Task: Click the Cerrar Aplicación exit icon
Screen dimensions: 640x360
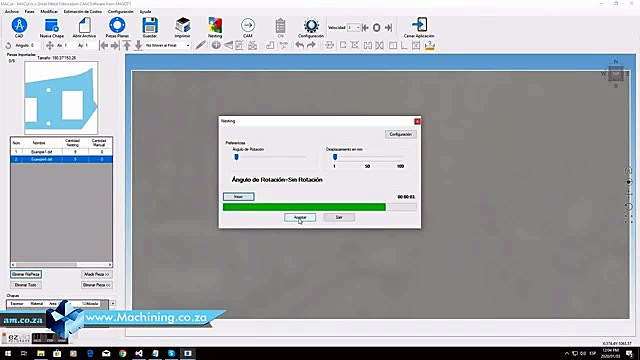Action: pyautogui.click(x=419, y=25)
